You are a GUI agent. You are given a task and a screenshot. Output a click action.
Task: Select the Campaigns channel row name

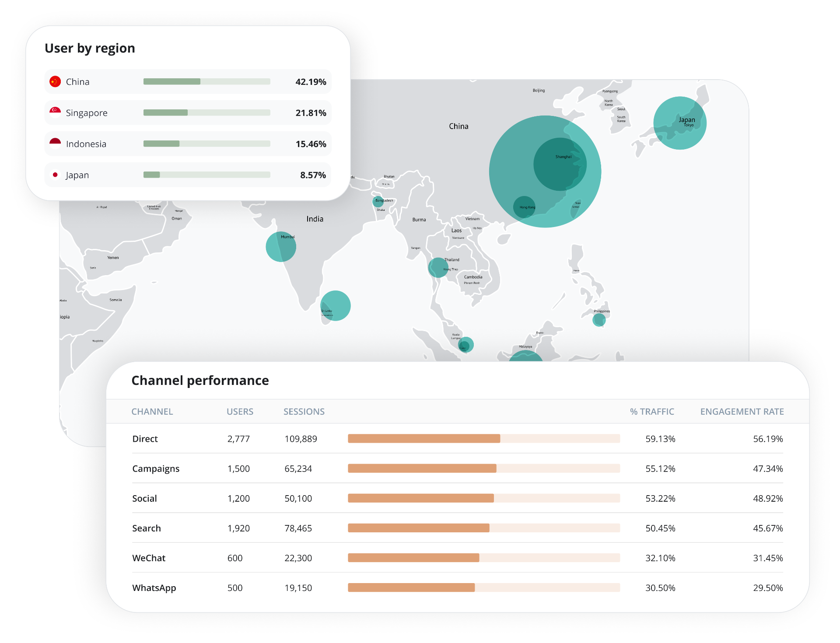[156, 469]
